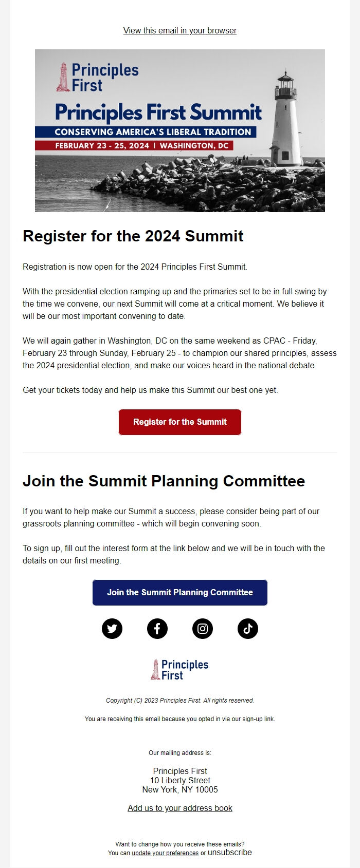
Task: Click the footer Principles First logo
Action: click(180, 670)
